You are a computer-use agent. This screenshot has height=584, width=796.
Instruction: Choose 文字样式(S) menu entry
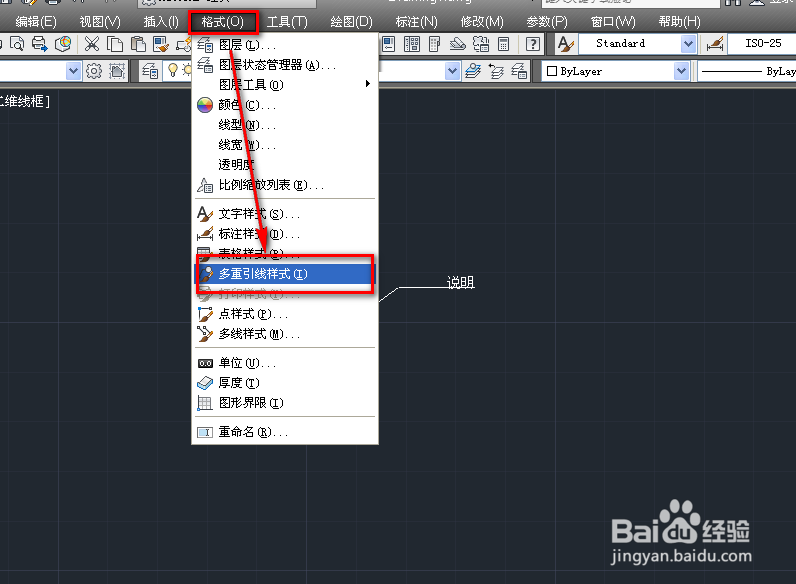285,214
